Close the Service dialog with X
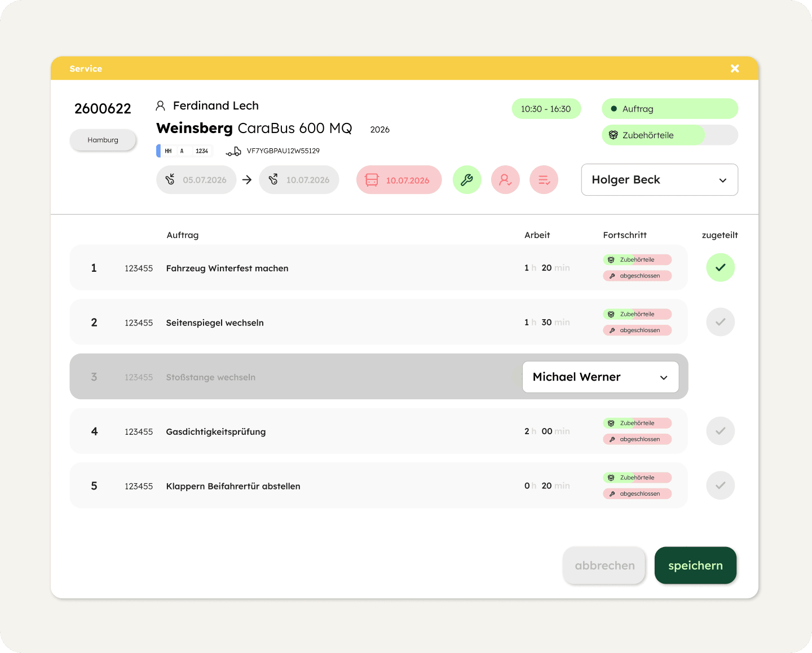 (x=735, y=68)
